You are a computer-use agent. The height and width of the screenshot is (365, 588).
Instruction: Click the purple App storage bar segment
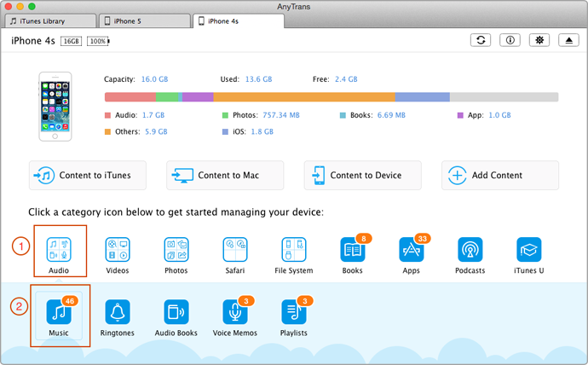coord(198,97)
